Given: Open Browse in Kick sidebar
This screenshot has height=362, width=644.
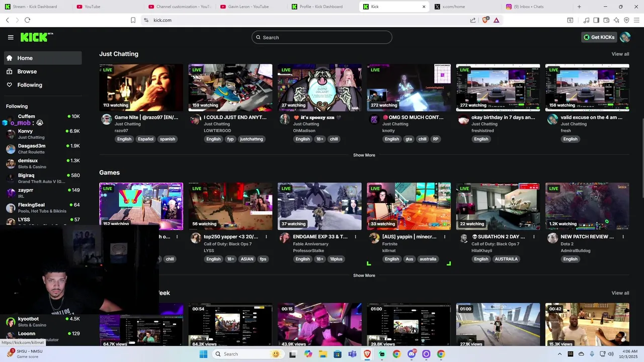Looking at the screenshot, I should pos(43,71).
